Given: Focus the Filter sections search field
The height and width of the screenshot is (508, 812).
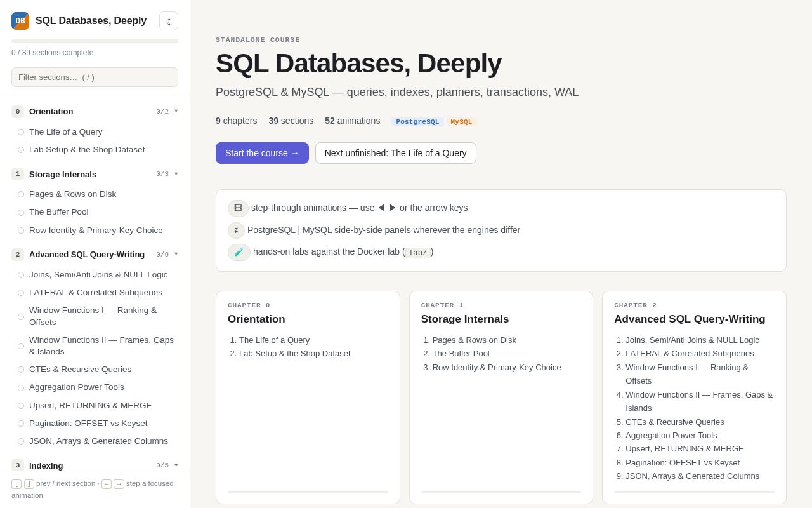Looking at the screenshot, I should (95, 77).
